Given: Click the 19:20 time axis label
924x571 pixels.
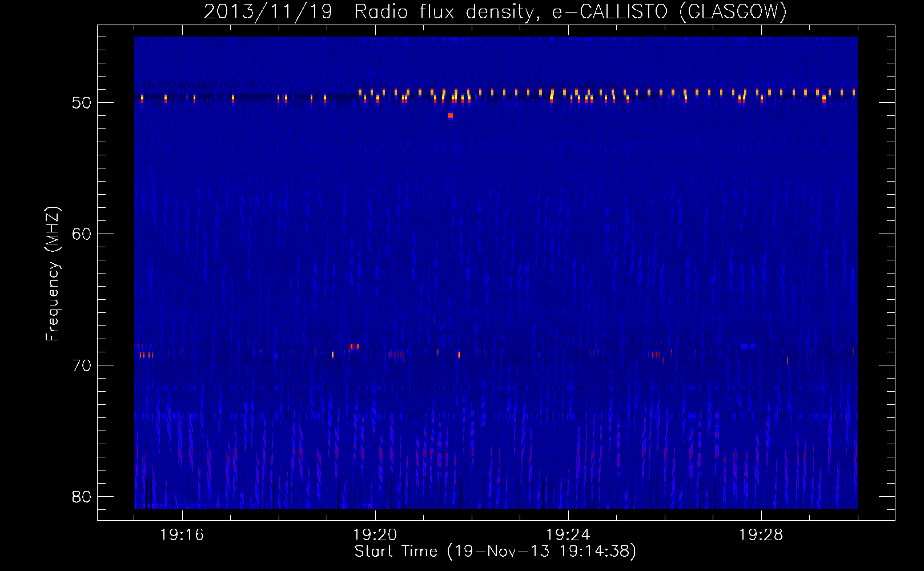Looking at the screenshot, I should click(375, 535).
